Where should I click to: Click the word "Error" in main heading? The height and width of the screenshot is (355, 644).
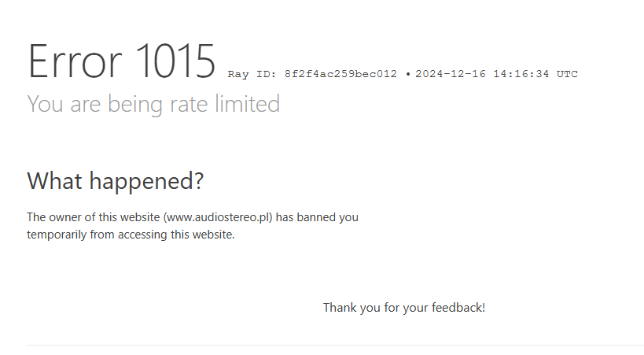[x=75, y=61]
